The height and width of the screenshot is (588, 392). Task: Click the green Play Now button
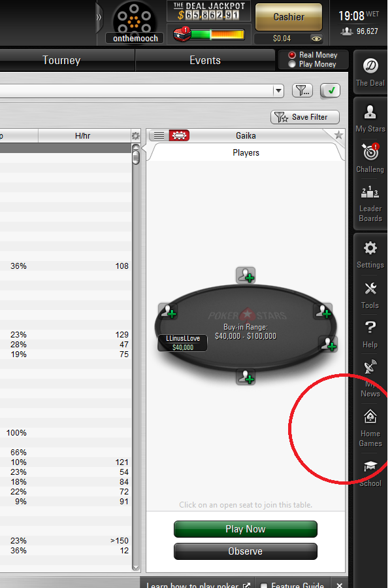click(245, 529)
